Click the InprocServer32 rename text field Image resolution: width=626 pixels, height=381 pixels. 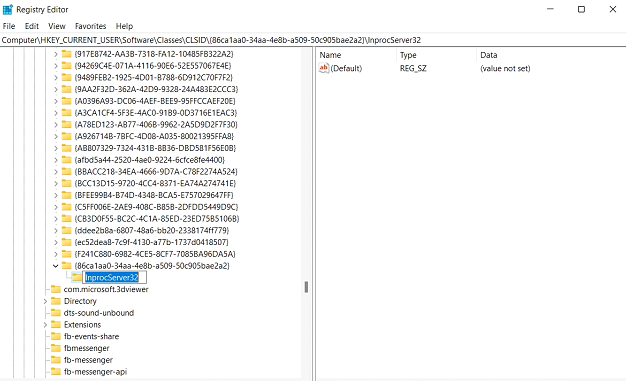coord(115,278)
